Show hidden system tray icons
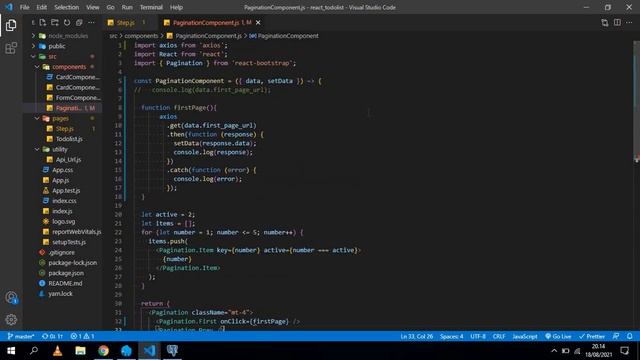 point(553,351)
